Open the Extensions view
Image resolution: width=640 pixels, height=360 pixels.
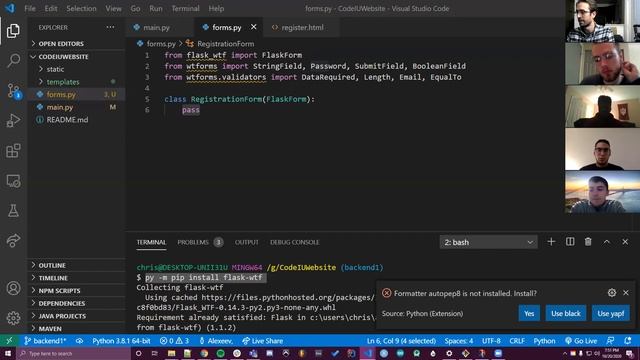click(x=13, y=151)
